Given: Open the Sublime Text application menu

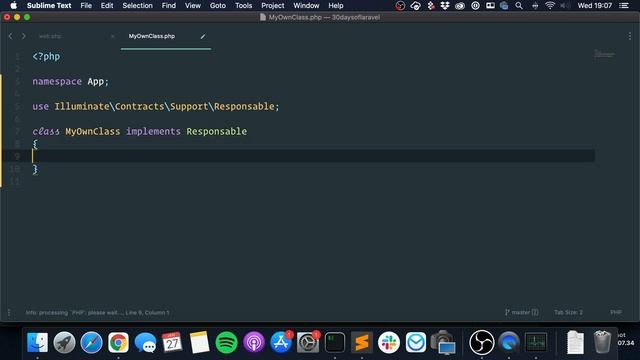Looking at the screenshot, I should (49, 6).
